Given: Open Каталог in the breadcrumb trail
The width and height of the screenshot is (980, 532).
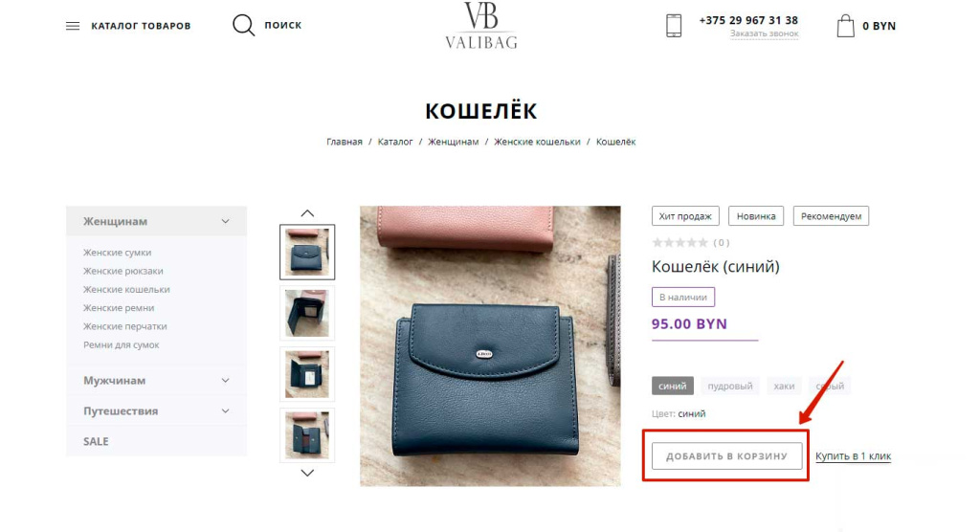Looking at the screenshot, I should point(395,142).
